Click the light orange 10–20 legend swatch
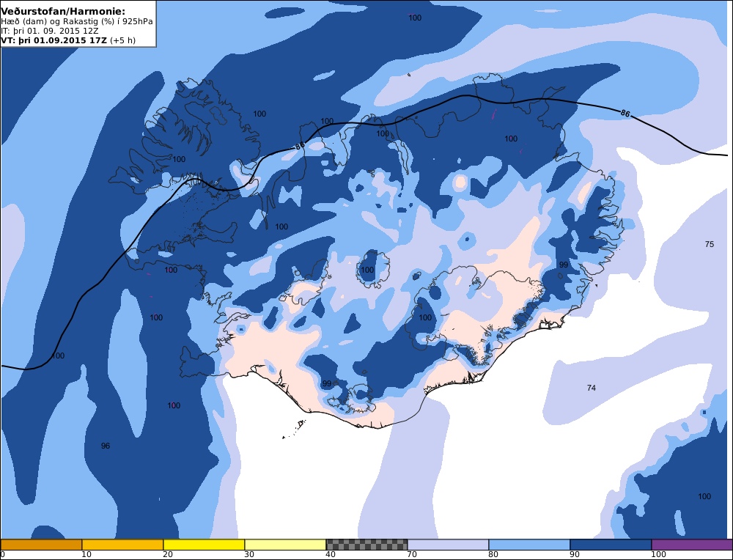This screenshot has width=733, height=560. click(x=122, y=545)
